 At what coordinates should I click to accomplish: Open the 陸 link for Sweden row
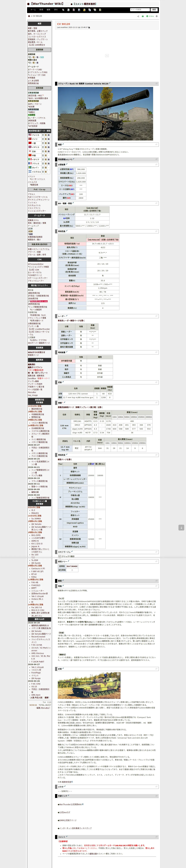[x=46, y=168]
